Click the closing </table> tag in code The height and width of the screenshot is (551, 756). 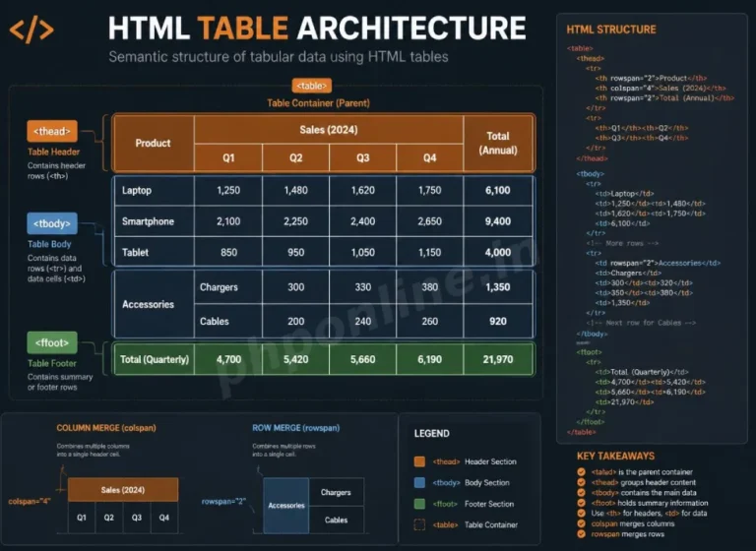581,432
